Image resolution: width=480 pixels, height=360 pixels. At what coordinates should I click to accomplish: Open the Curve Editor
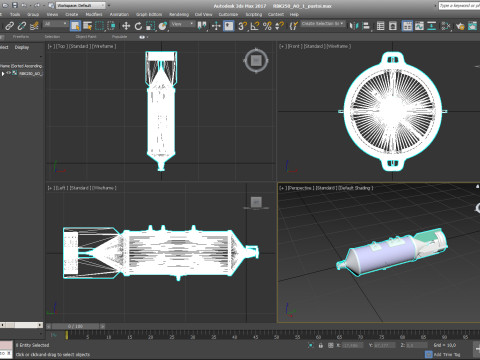419,26
